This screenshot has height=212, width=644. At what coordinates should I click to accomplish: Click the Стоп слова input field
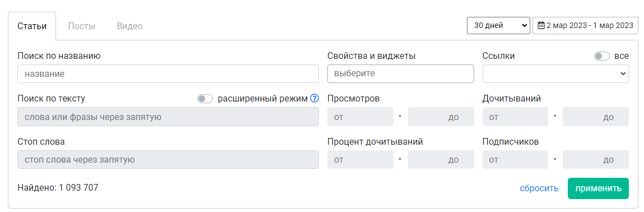(168, 159)
